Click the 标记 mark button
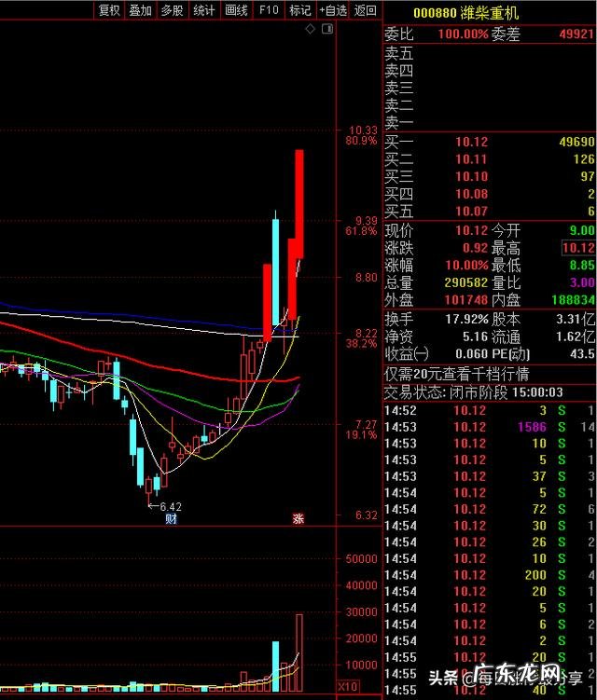The image size is (597, 700). point(300,10)
